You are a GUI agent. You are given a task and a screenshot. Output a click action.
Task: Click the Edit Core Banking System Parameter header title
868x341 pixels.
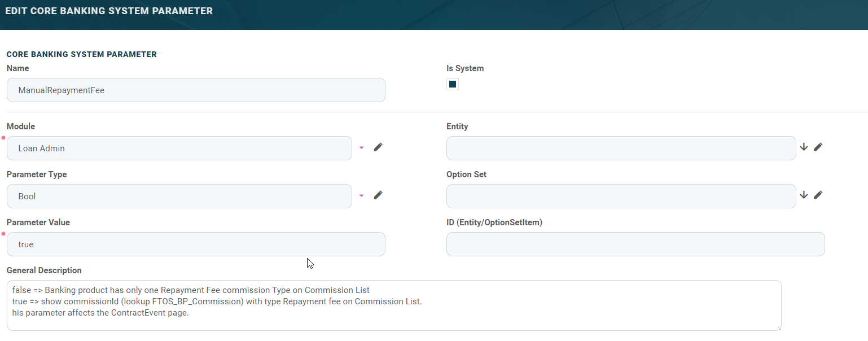click(109, 11)
